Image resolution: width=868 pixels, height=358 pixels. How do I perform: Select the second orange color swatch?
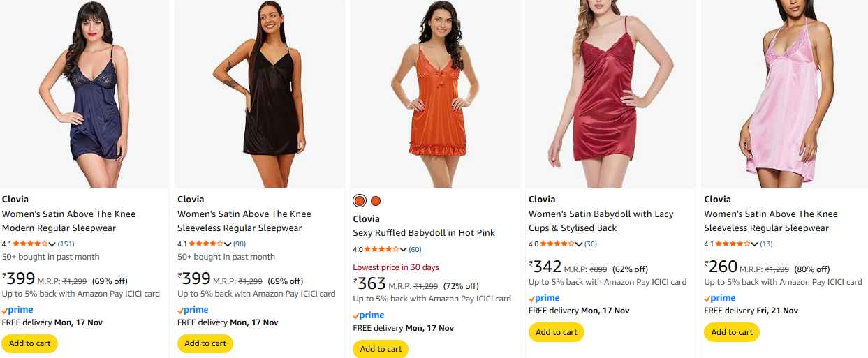tap(376, 201)
